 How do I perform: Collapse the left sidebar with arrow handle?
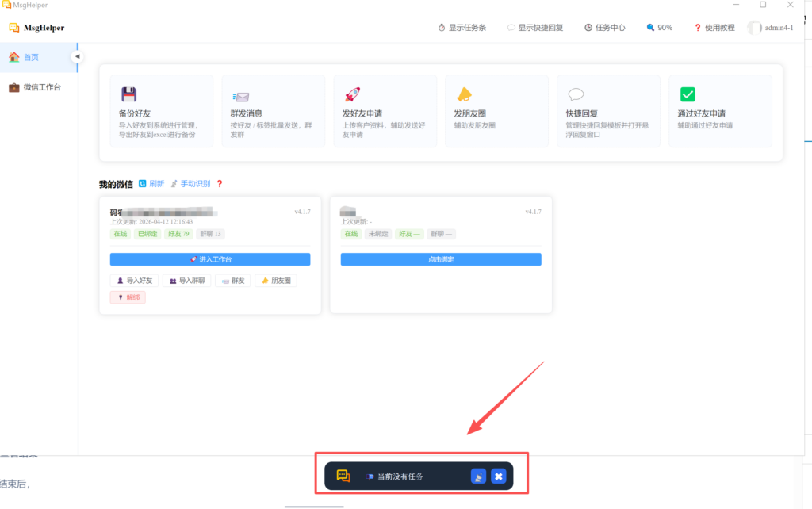coord(77,56)
